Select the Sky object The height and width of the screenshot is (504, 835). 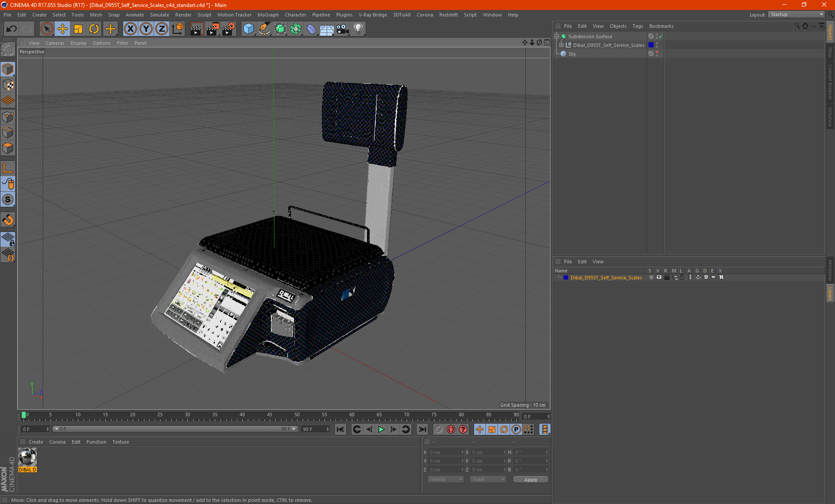(572, 54)
